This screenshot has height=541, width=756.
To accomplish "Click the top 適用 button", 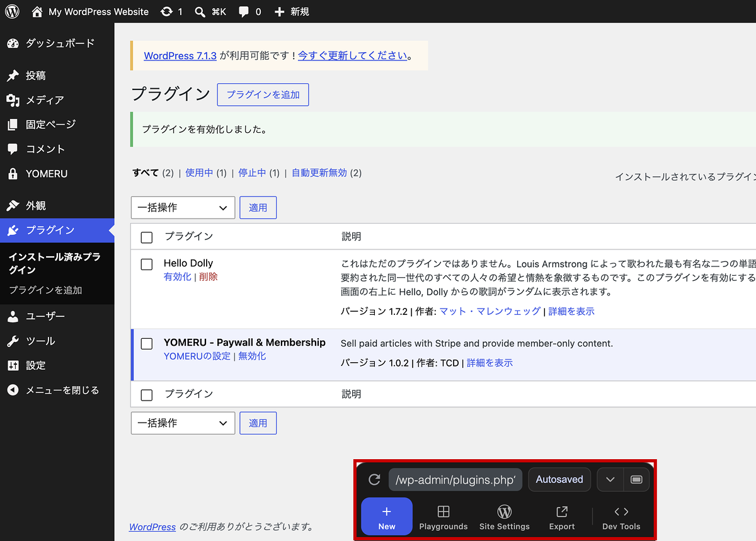I will click(258, 208).
